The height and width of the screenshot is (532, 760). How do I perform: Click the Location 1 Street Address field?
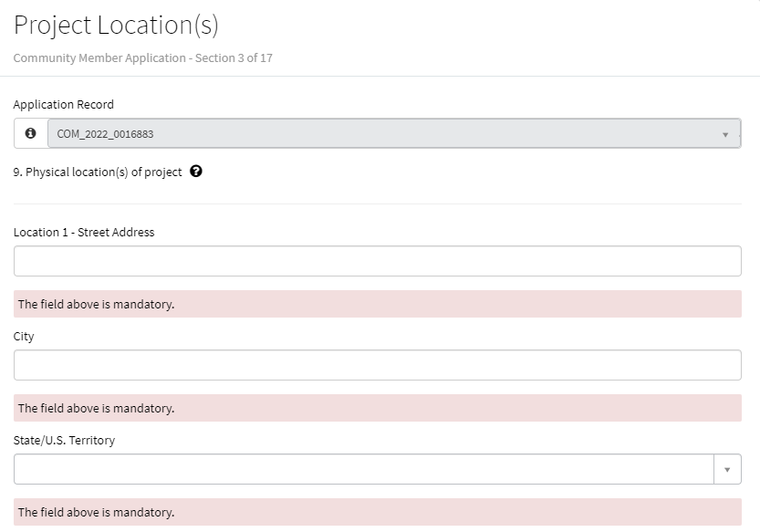[x=377, y=261]
